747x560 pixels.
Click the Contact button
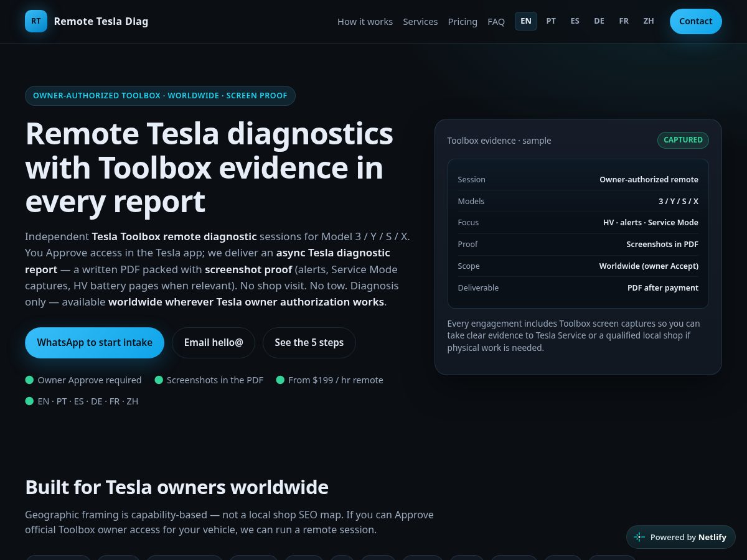point(696,21)
